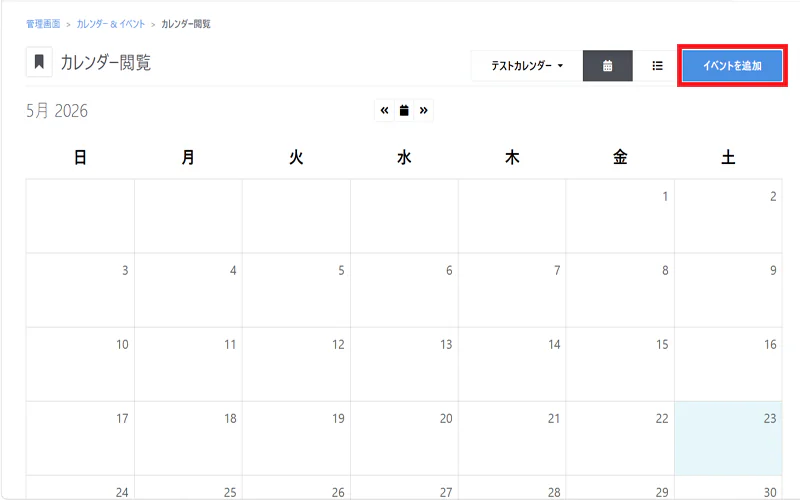Viewport: 800px width, 500px height.
Task: Select day 17 in the calendar
Action: (80, 438)
